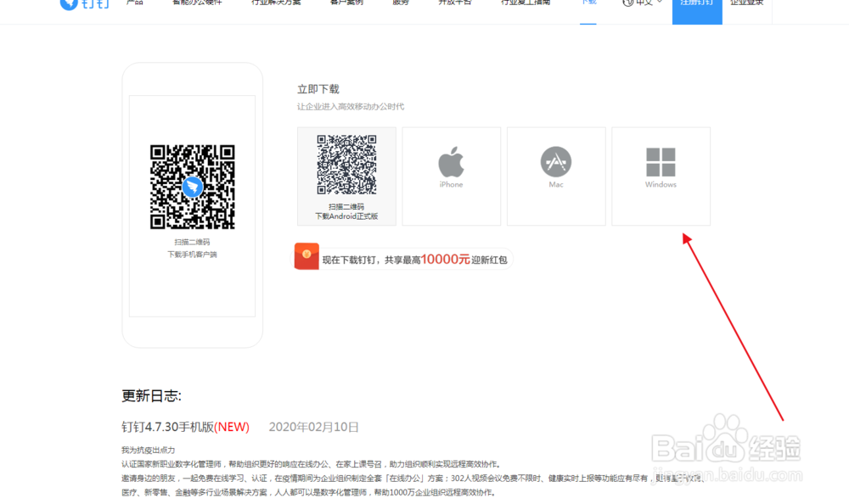Click the 让企业进入高效移动办公时代 subtitle
849x504 pixels.
point(351,107)
